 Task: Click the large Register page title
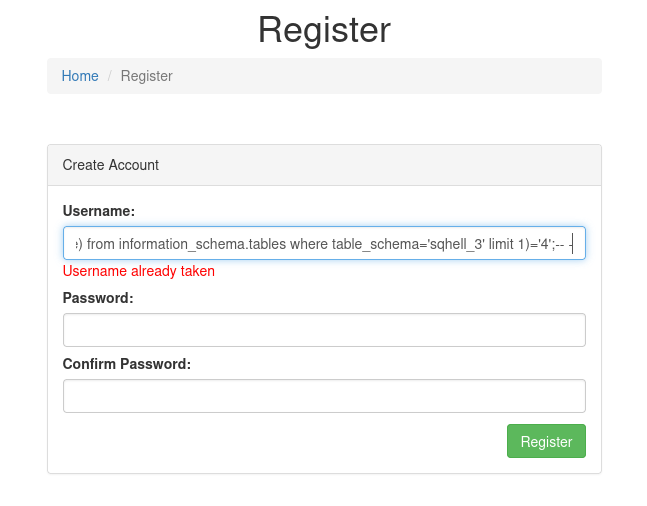(324, 30)
